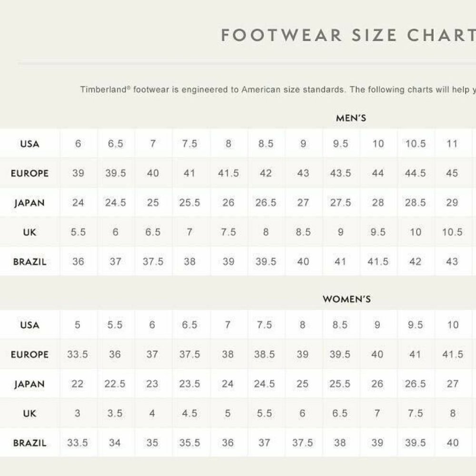This screenshot has height=476, width=476.
Task: Click Men's Japan size 27.5 cell
Action: click(340, 203)
